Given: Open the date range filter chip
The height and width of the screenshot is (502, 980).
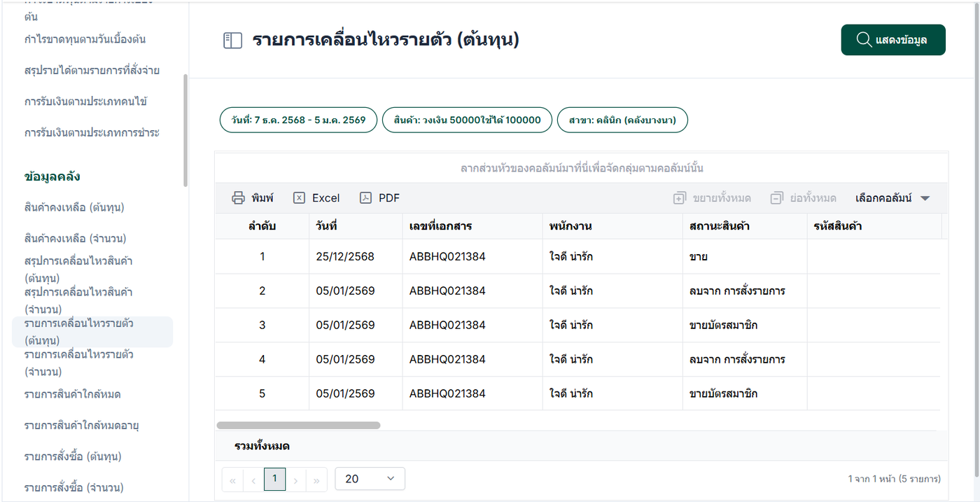Looking at the screenshot, I should pyautogui.click(x=298, y=120).
